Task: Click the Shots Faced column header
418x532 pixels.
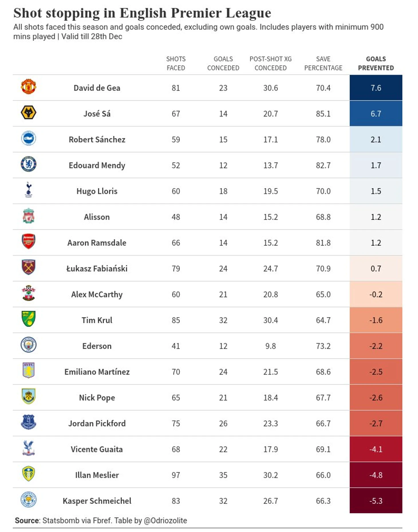Action: pos(176,63)
